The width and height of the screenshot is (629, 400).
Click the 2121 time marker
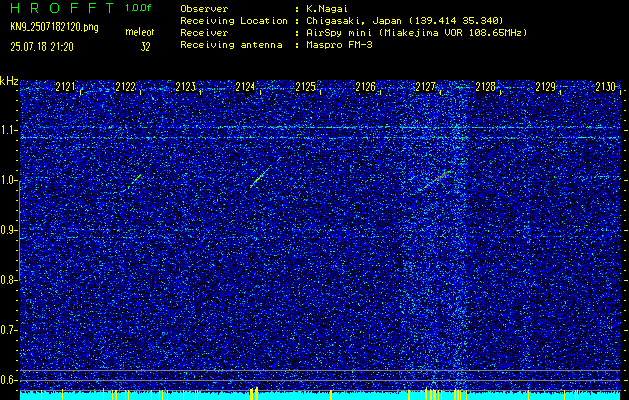click(65, 87)
